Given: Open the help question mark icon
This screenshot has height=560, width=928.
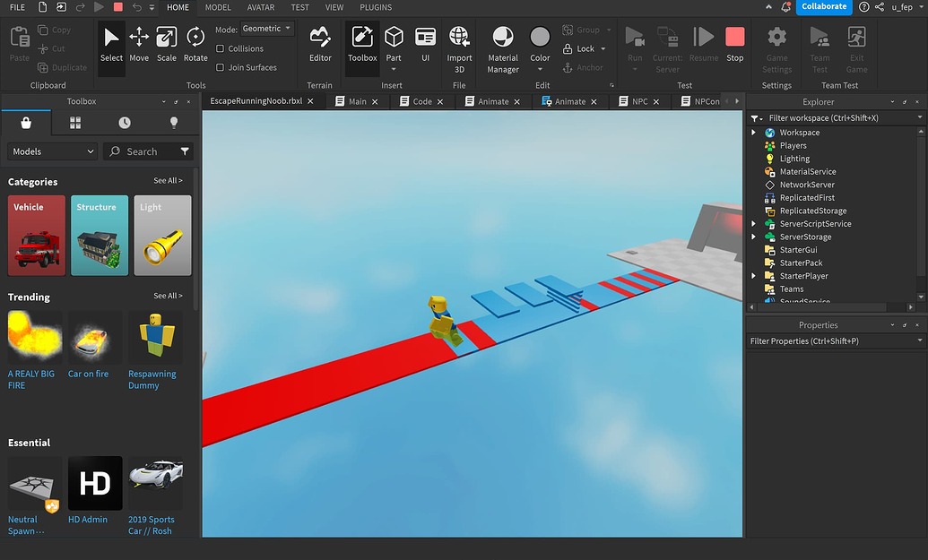Looking at the screenshot, I should coord(864,7).
